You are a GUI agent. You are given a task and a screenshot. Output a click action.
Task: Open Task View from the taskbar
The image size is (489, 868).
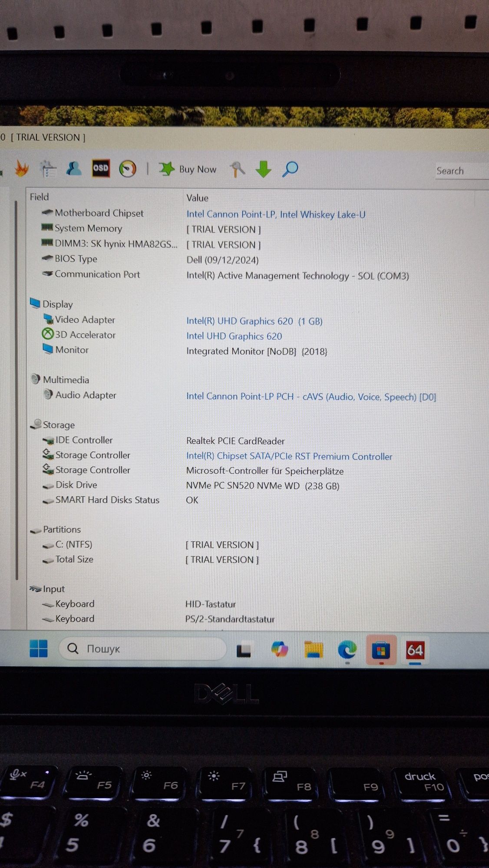tap(243, 650)
